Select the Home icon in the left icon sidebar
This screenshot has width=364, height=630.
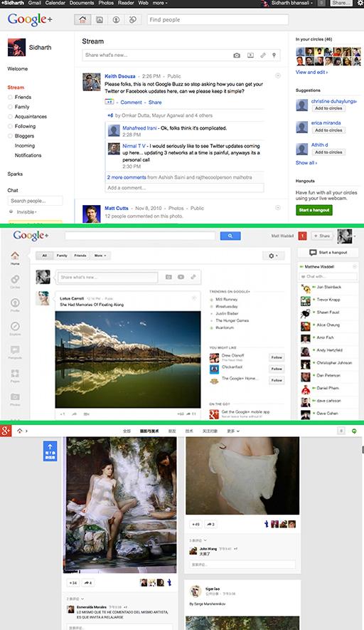[x=15, y=258]
